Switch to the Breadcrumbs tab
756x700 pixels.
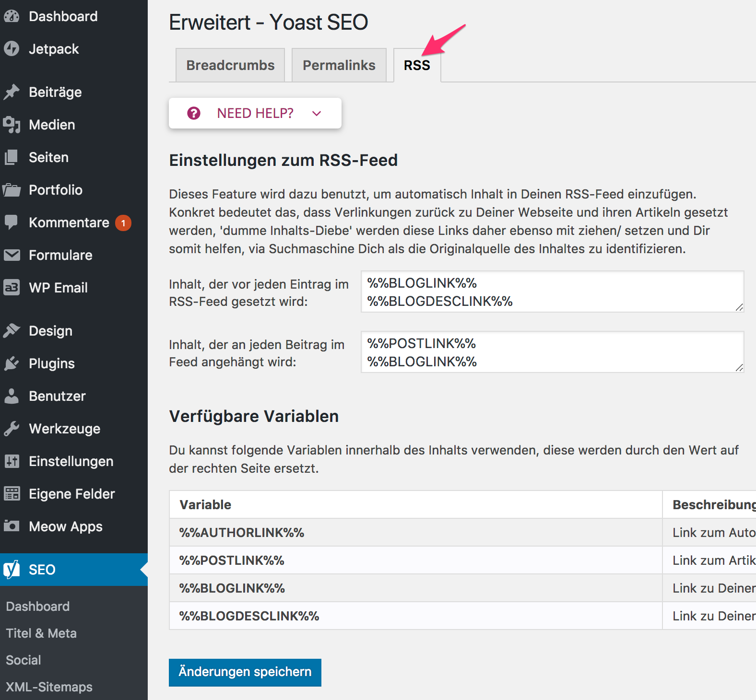(230, 65)
